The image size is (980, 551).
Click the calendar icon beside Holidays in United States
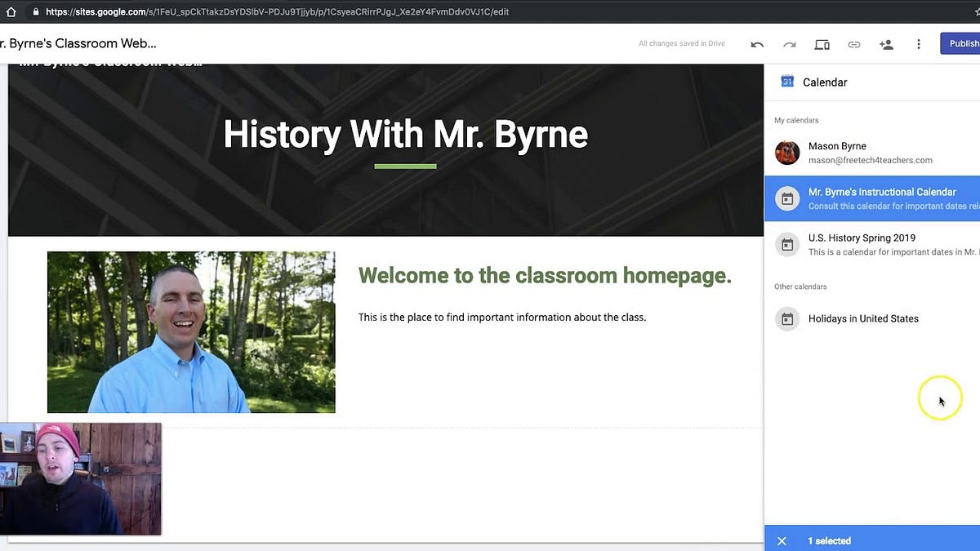tap(786, 318)
